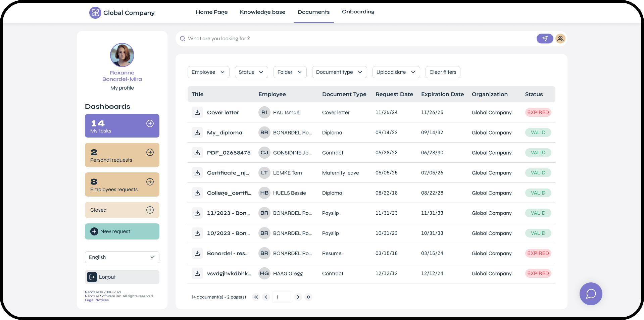Screen dimensions: 644x320
Task: Open the users icon beside search
Action: pos(560,39)
